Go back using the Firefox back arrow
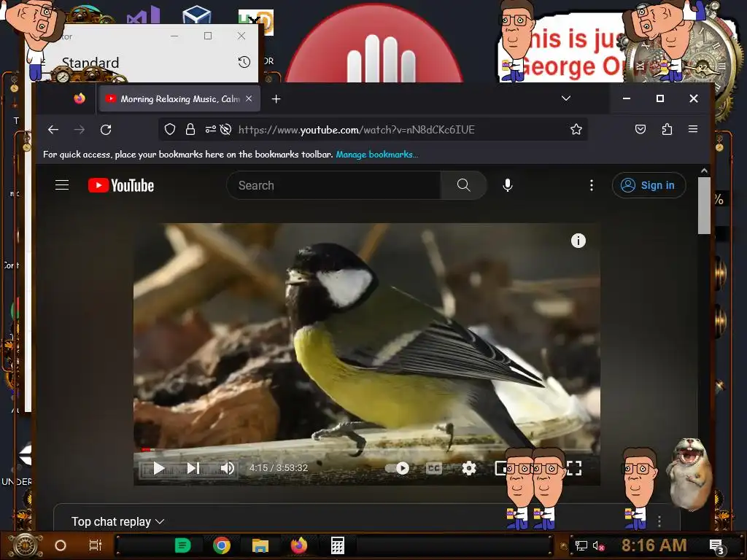 click(x=53, y=130)
